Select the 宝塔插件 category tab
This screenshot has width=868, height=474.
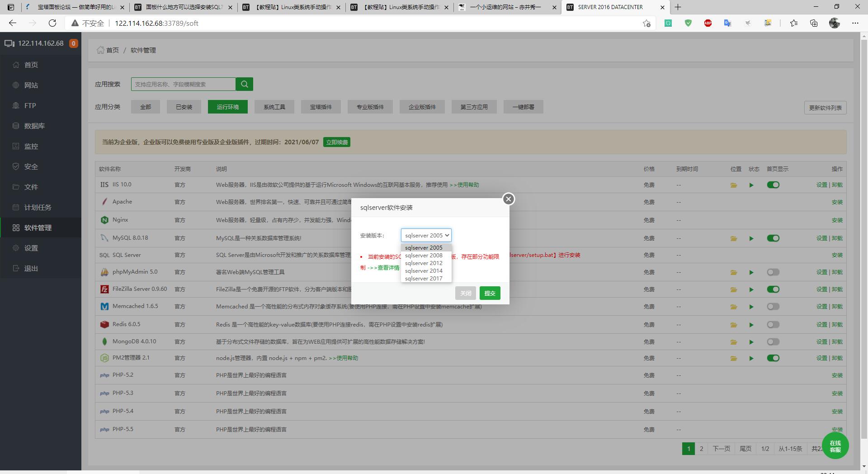pos(321,107)
